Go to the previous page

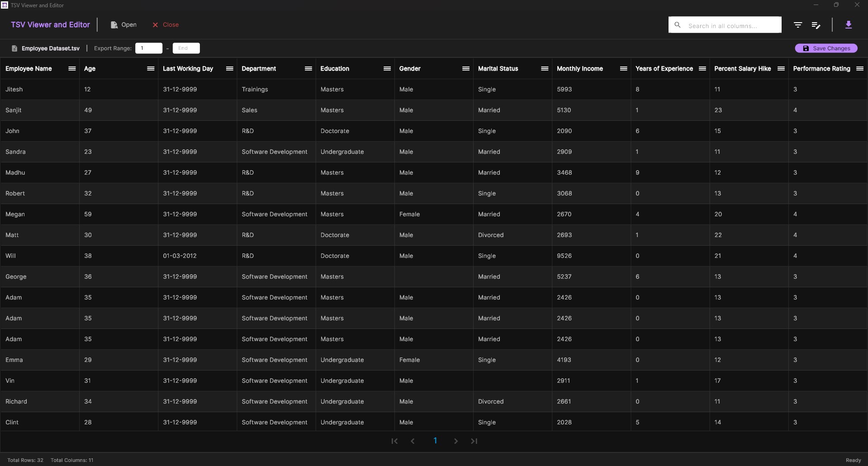[x=413, y=441]
